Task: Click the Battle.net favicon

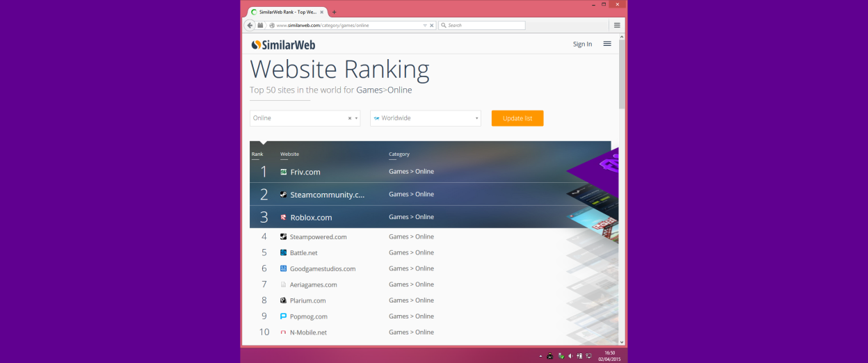Action: [283, 252]
